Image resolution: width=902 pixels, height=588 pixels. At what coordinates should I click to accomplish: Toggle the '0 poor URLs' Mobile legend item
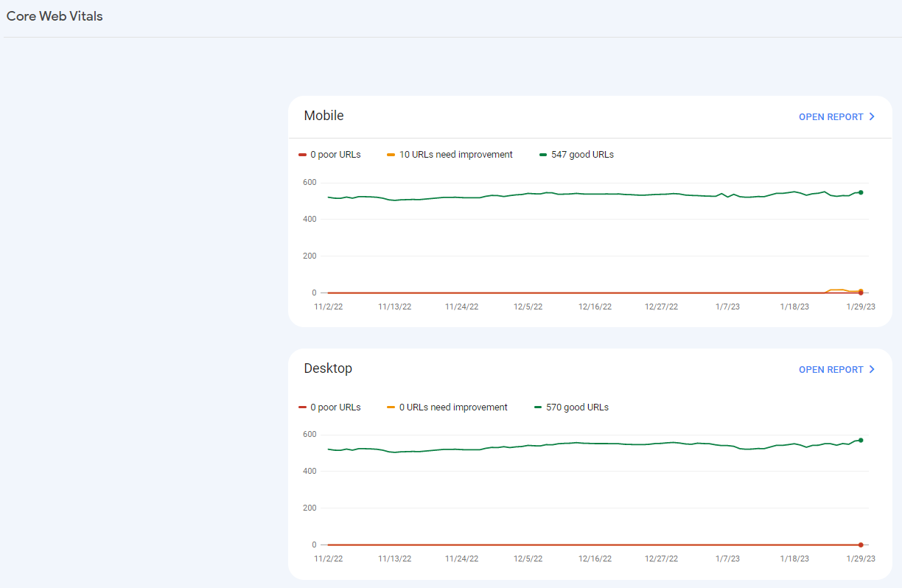tap(335, 155)
